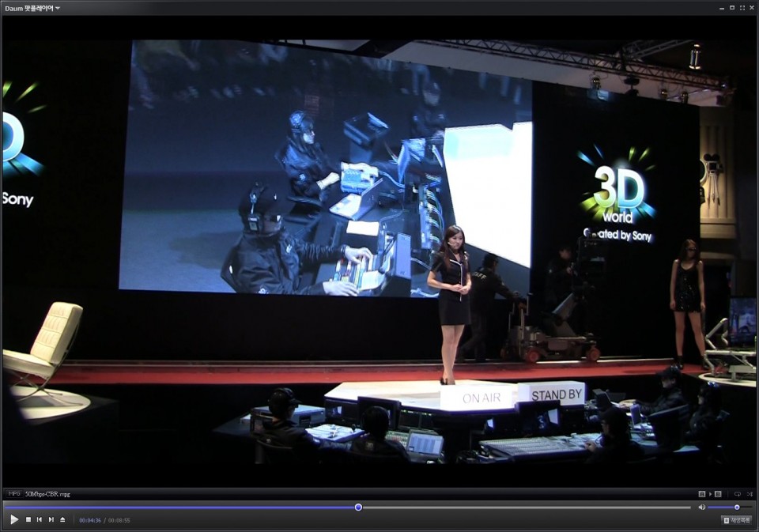Set A-B repeat end point B
759x532 pixels.
click(x=718, y=494)
